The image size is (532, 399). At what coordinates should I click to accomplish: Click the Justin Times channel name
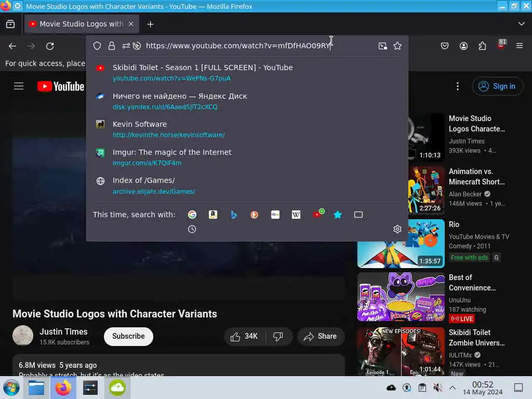tap(63, 331)
